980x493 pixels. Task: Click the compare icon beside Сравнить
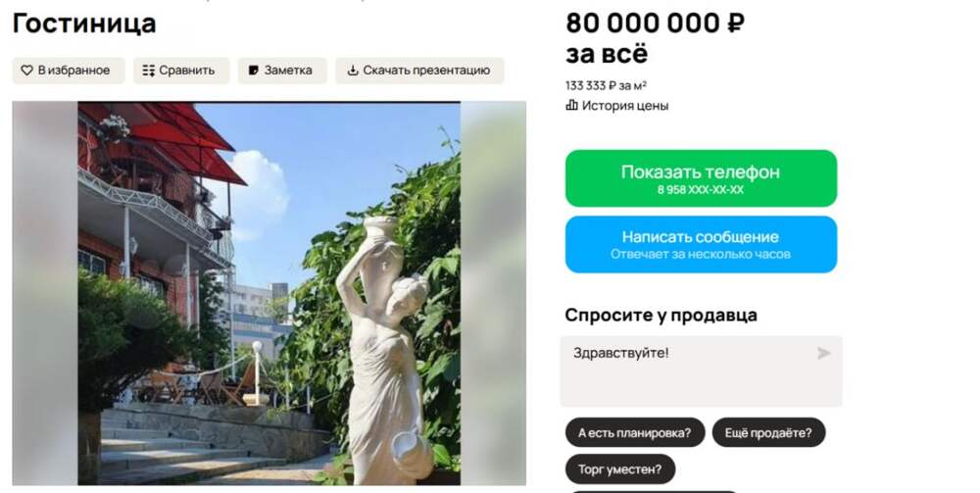point(149,71)
